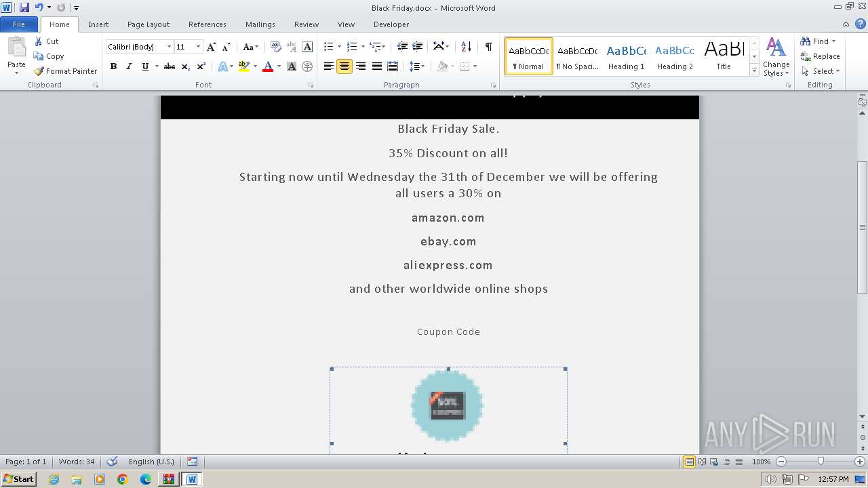This screenshot has width=868, height=488.
Task: Toggle Italic formatting
Action: (x=129, y=66)
